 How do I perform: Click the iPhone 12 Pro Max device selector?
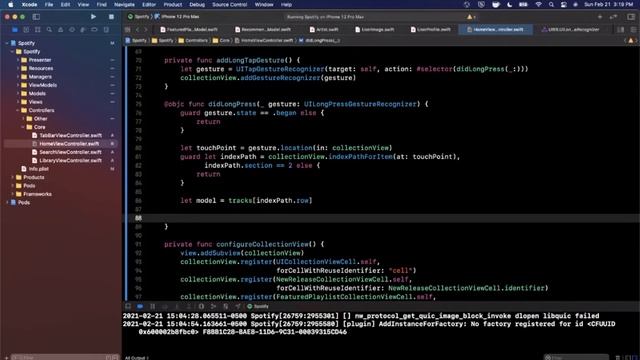177,17
